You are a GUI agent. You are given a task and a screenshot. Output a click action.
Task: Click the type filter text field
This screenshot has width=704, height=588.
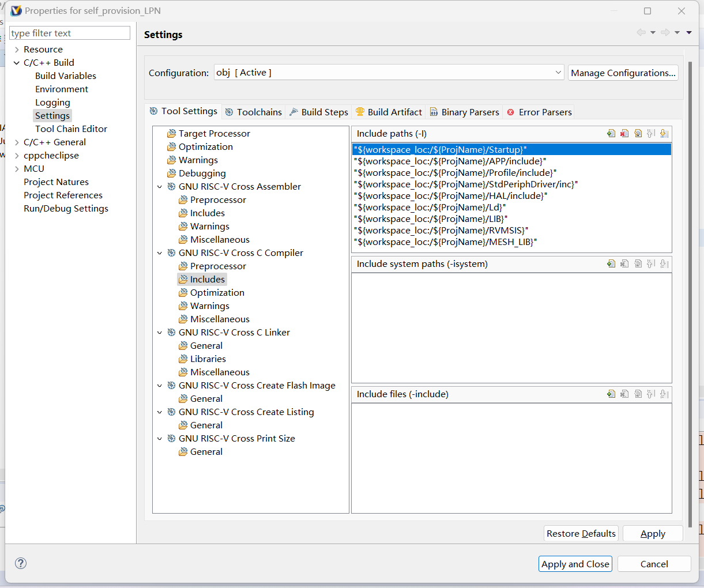(x=70, y=33)
